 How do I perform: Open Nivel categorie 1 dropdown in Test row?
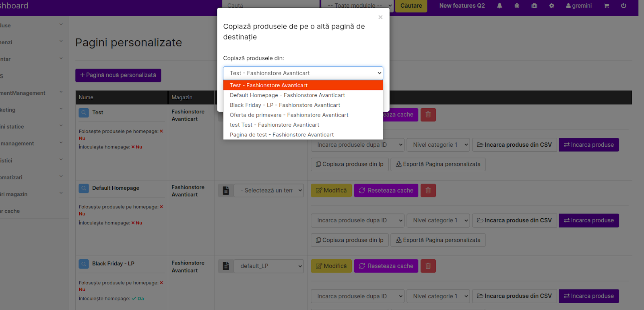tap(438, 145)
